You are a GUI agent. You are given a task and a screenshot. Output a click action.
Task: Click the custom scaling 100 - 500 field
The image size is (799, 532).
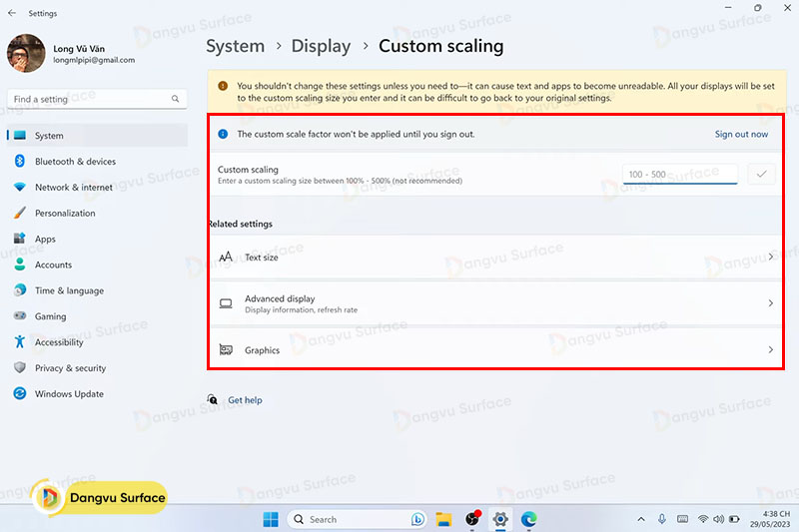coord(679,175)
